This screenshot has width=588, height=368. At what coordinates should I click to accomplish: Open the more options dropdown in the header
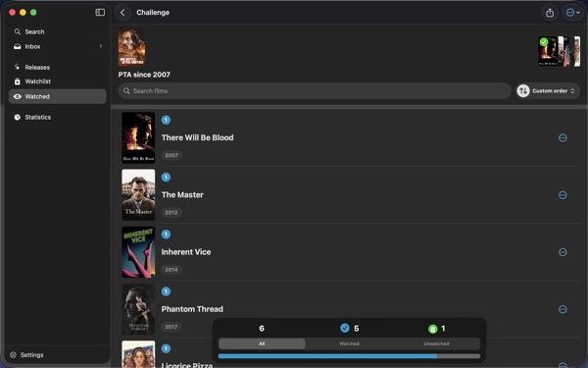click(x=572, y=13)
